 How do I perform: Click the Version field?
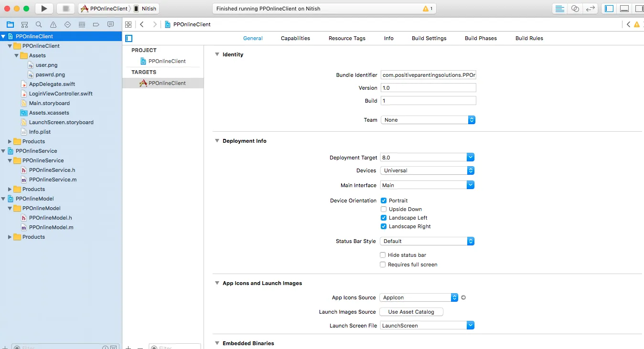[429, 88]
